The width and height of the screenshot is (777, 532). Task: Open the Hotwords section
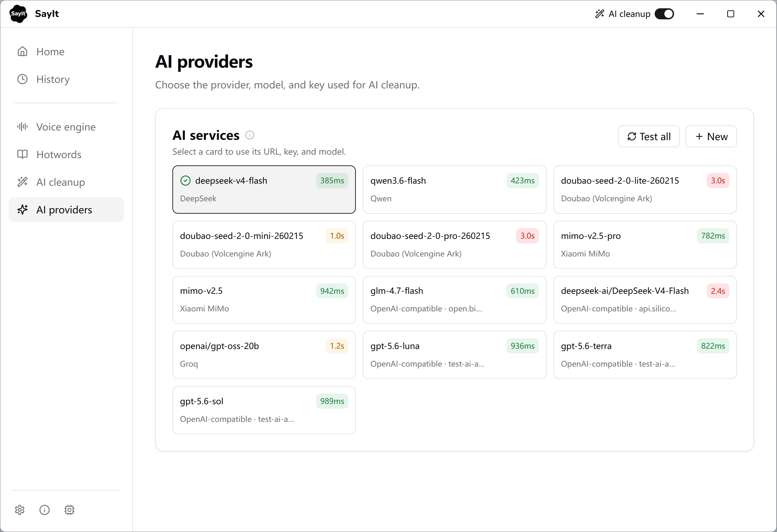pyautogui.click(x=66, y=154)
